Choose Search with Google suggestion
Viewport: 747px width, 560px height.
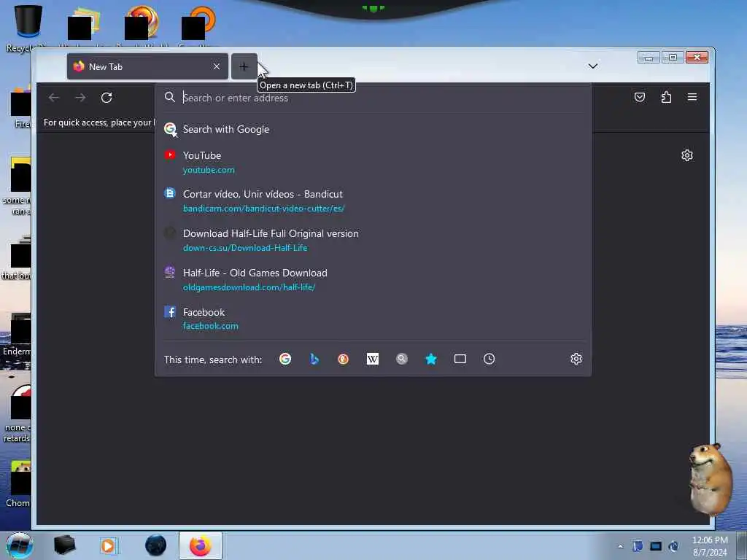coord(373,129)
